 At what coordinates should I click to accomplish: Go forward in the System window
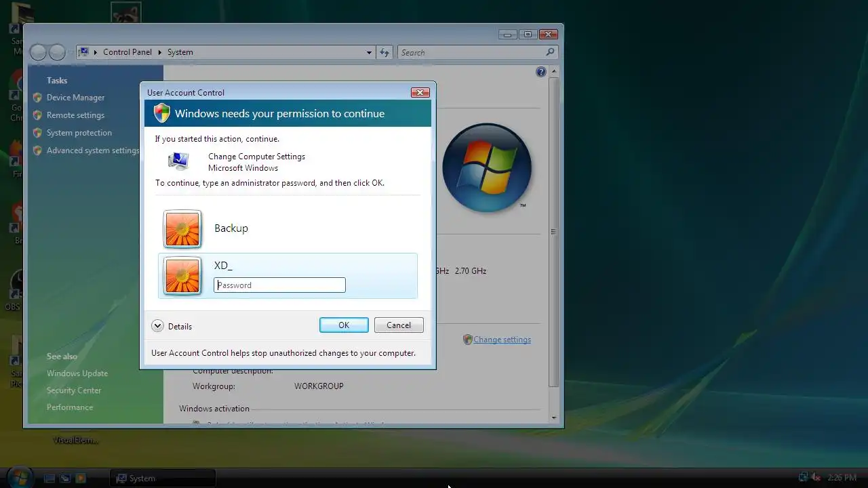(x=58, y=52)
